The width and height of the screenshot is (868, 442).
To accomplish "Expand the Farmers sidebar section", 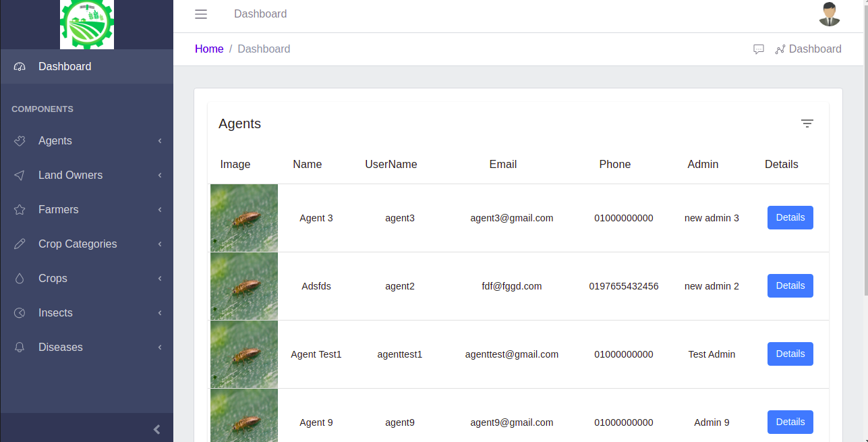I will click(58, 210).
